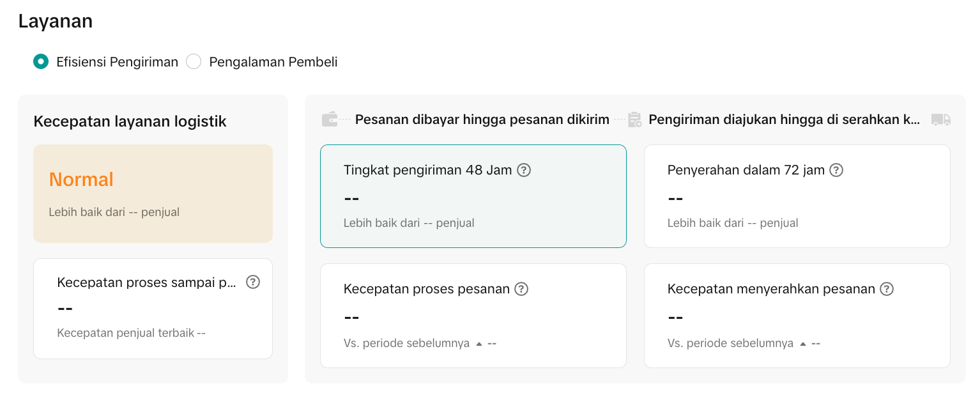The image size is (980, 395).
Task: Click help icon next to Kecepatan proses pesanan
Action: tap(521, 289)
